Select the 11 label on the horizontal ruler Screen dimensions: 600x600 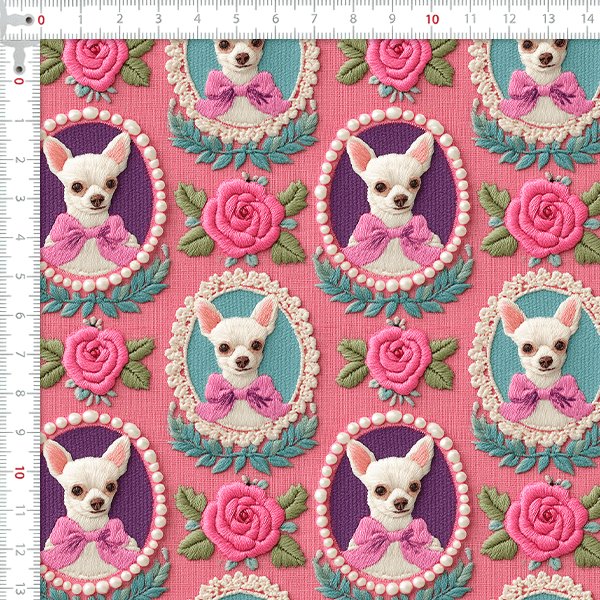pyautogui.click(x=470, y=19)
